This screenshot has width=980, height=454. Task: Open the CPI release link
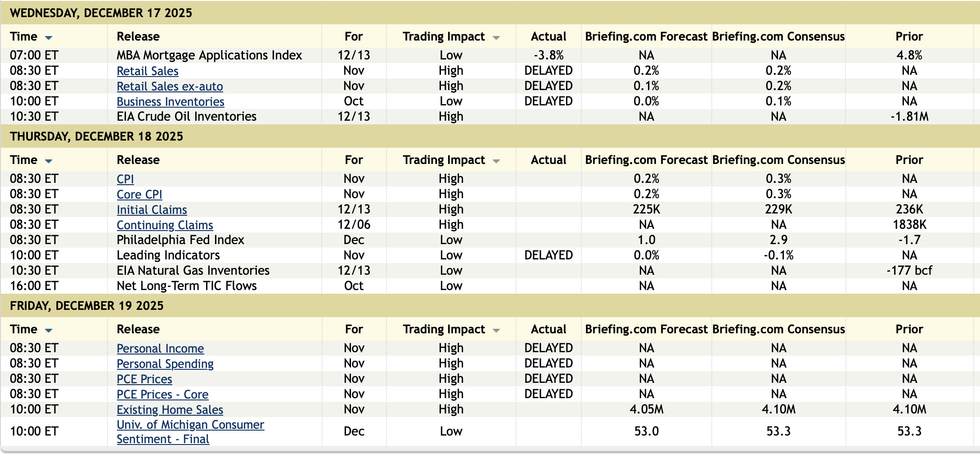(125, 179)
